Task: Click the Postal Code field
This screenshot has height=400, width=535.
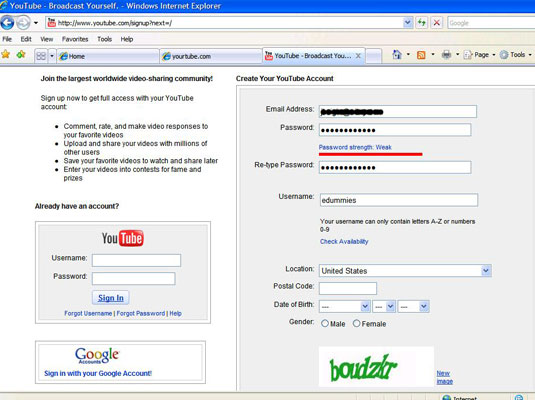Action: tap(348, 288)
